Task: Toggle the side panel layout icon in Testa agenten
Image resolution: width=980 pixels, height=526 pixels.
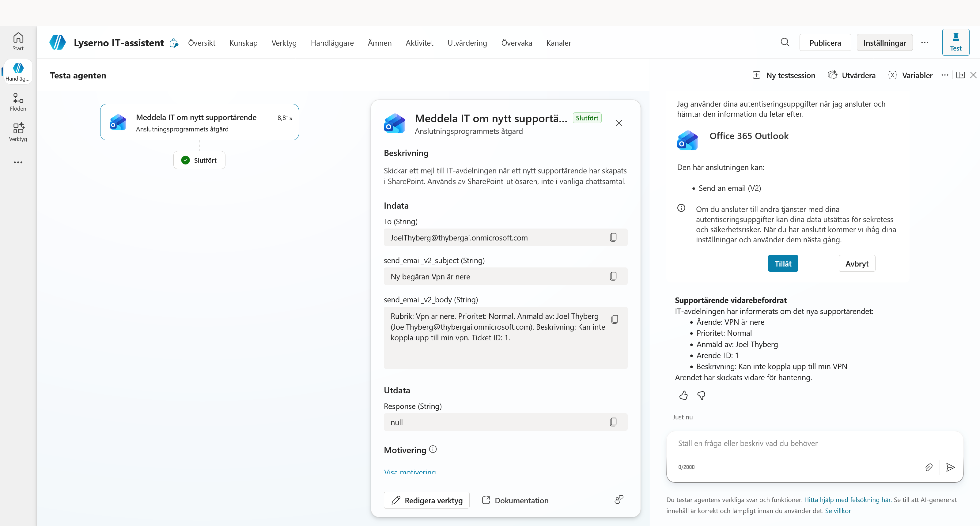Action: pos(960,75)
